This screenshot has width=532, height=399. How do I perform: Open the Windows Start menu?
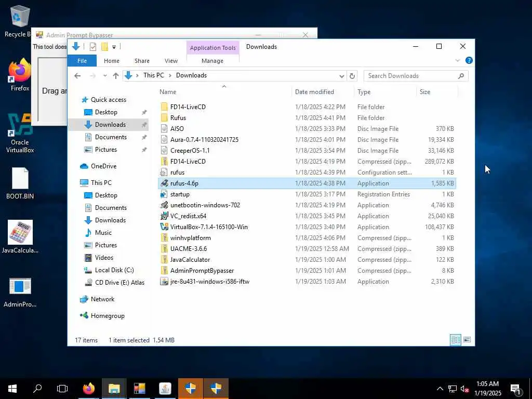(x=12, y=389)
